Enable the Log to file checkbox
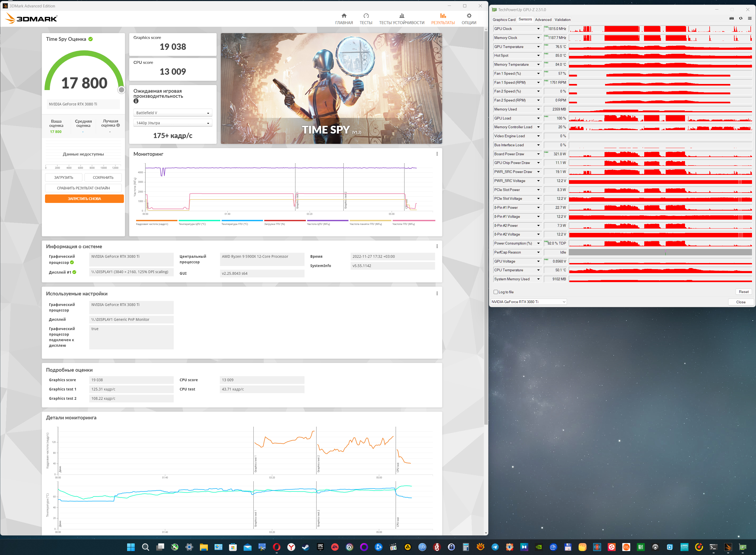The width and height of the screenshot is (756, 555). [496, 292]
